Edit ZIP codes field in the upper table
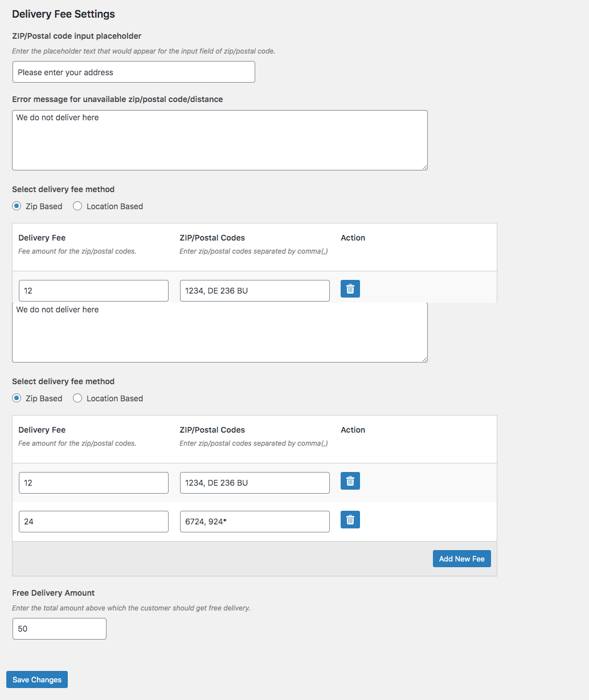589x700 pixels. click(255, 291)
